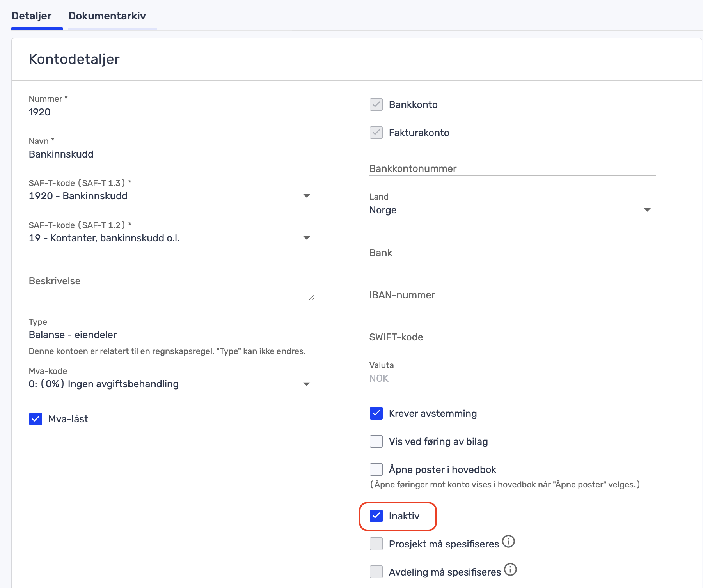Tick the Prosjekt må spesifiseres checkbox
This screenshot has height=588, width=703.
[x=376, y=544]
